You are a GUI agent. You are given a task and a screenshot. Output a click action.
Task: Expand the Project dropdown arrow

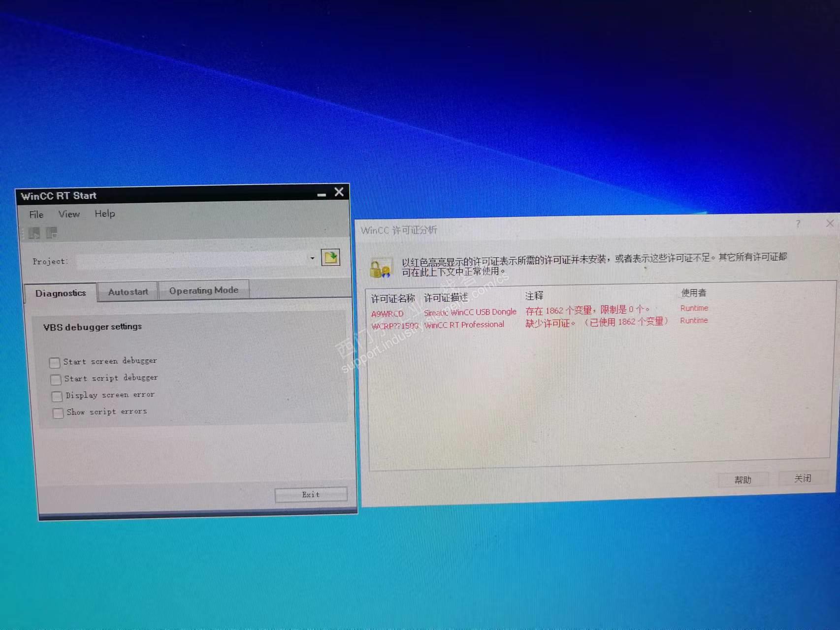pyautogui.click(x=312, y=258)
